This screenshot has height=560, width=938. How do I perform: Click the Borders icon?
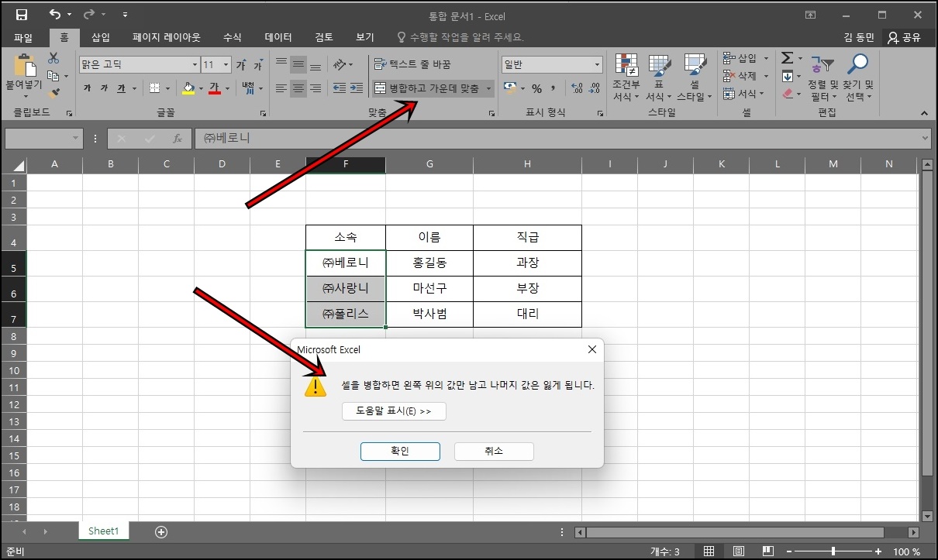(154, 88)
